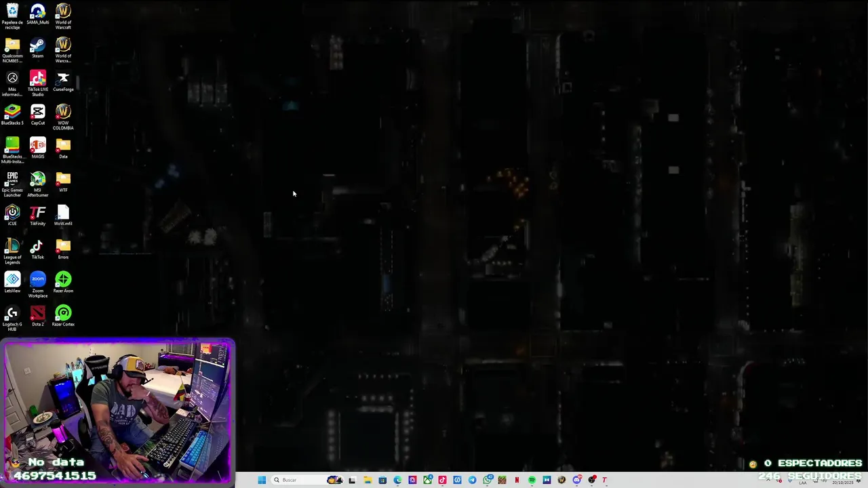Screen dimensions: 868x488
Task: Select the WOW COLOMBIA desktop icon
Action: 63,117
